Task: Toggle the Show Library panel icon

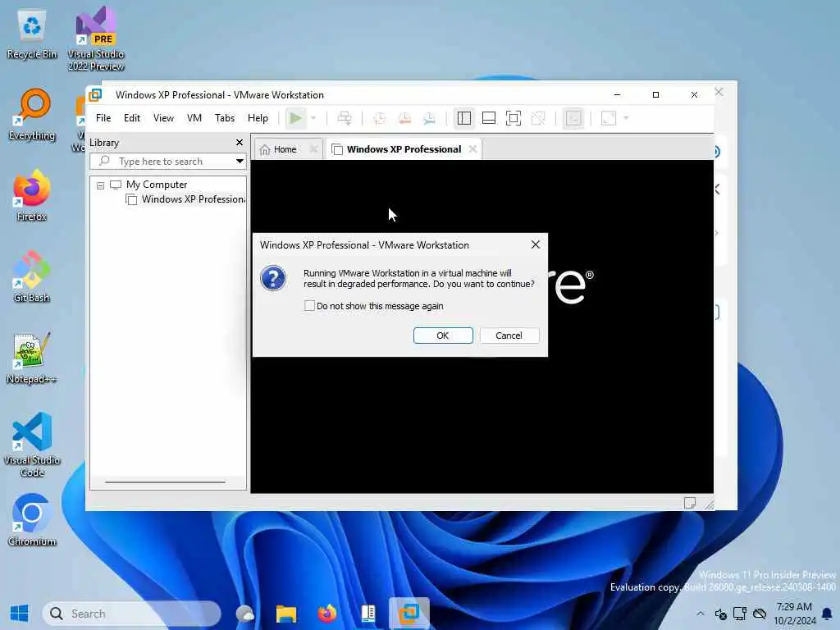Action: click(x=464, y=118)
